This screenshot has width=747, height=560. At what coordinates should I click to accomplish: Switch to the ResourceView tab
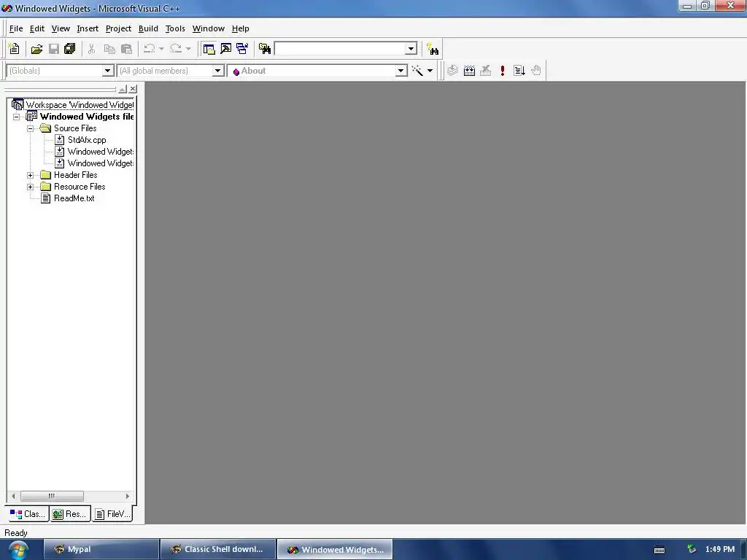pos(70,514)
